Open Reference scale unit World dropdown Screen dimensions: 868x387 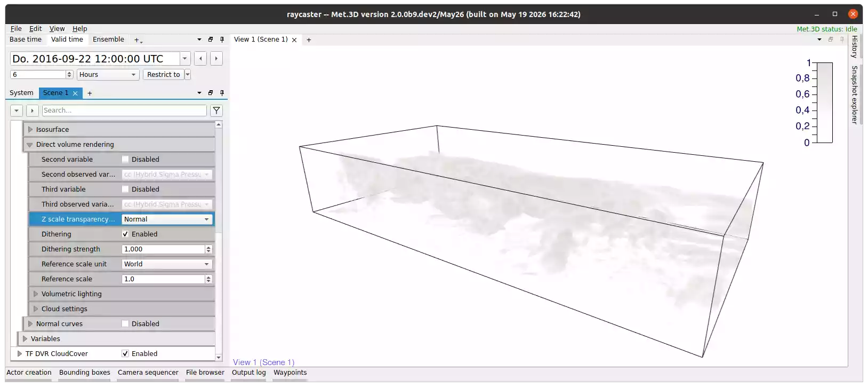coord(167,264)
